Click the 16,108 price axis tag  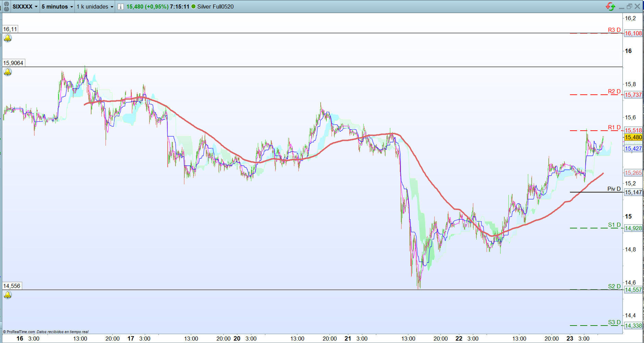click(x=633, y=33)
